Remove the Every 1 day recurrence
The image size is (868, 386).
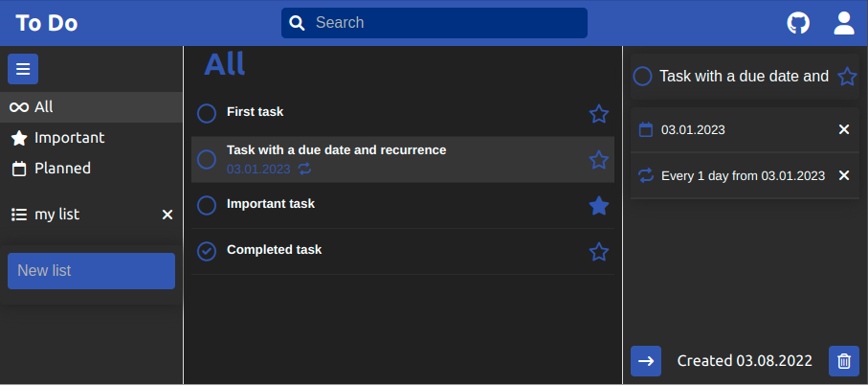click(844, 175)
